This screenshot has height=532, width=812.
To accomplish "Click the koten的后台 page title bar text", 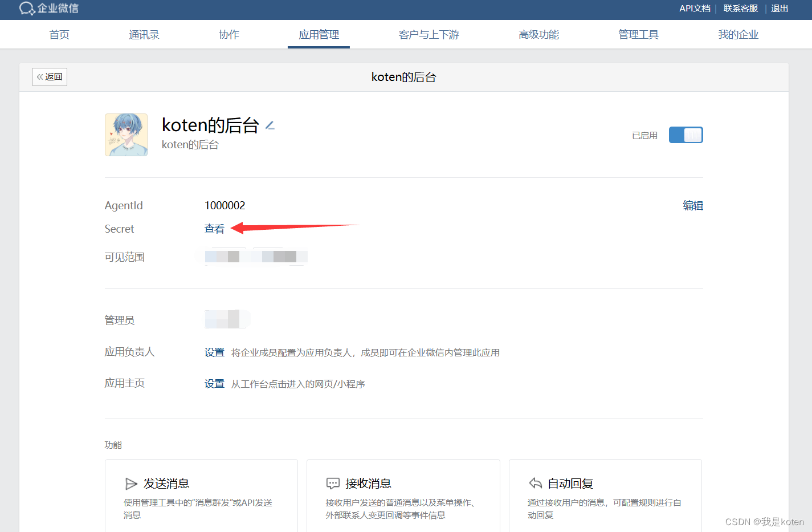I will 403,77.
